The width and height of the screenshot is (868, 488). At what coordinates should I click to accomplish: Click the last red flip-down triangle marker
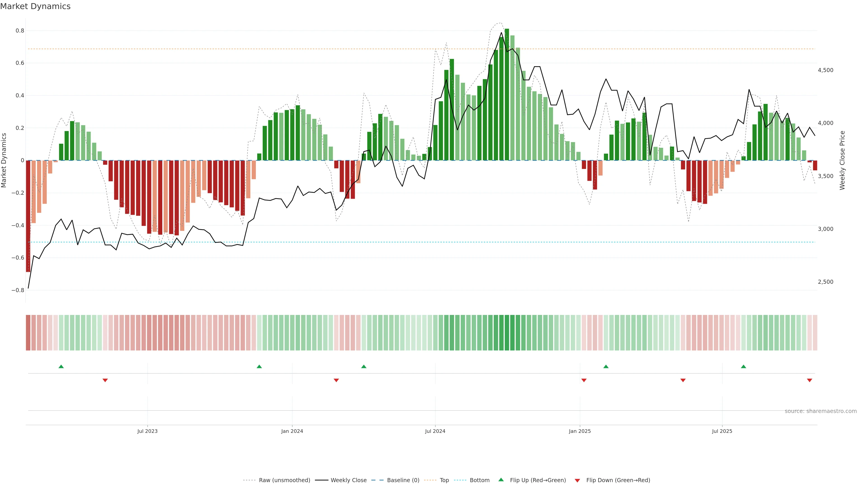(x=809, y=380)
